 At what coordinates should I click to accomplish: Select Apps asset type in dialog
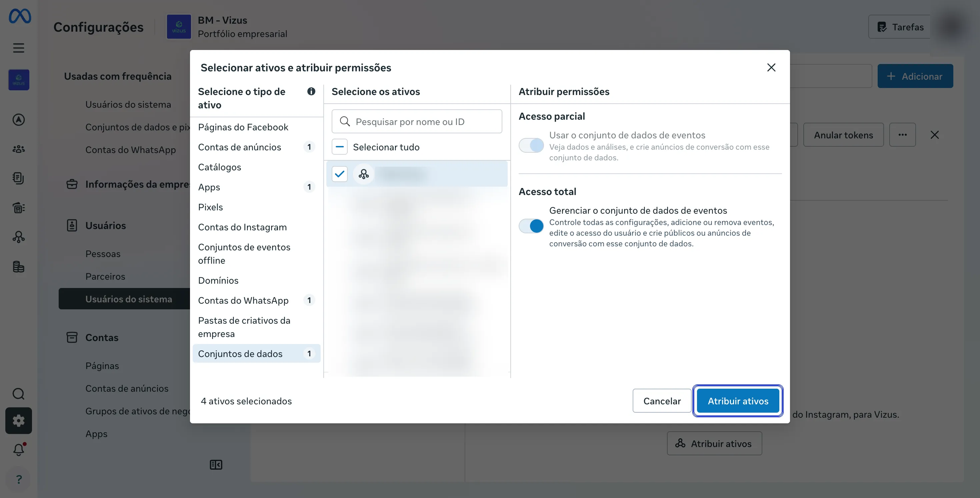pos(256,187)
